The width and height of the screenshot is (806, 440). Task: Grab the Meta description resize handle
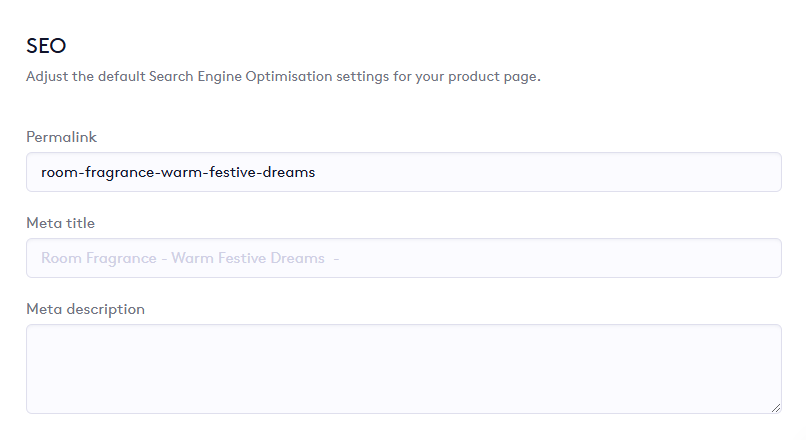[x=775, y=407]
